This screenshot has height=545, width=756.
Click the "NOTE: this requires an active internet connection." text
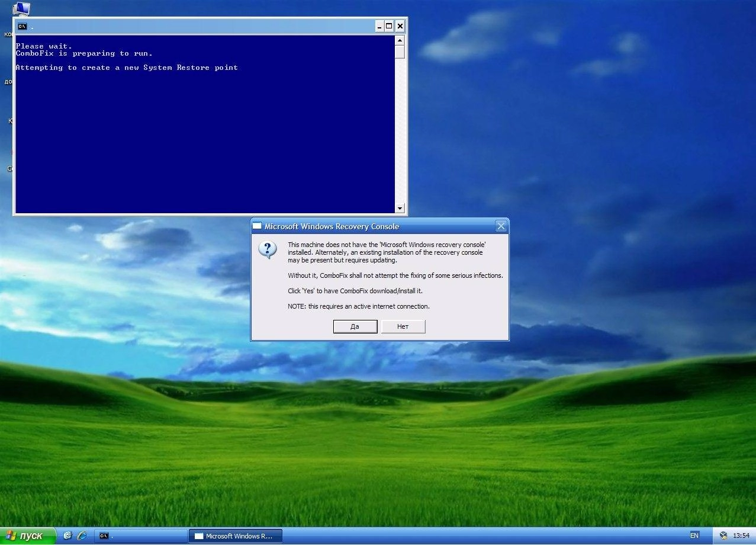[359, 306]
